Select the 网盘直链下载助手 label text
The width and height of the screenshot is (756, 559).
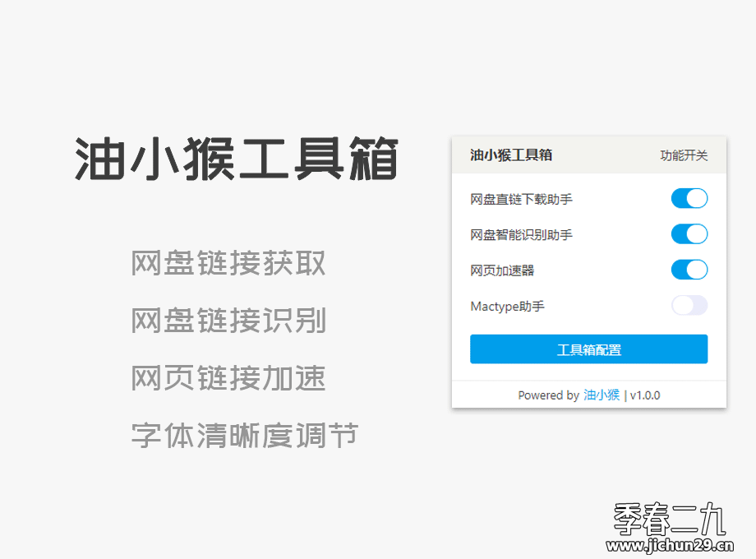521,199
